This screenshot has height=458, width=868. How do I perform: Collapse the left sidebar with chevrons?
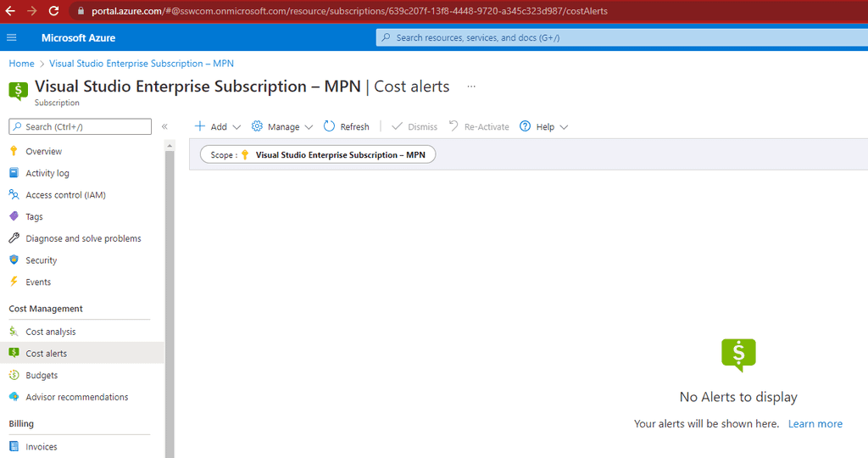pos(164,126)
